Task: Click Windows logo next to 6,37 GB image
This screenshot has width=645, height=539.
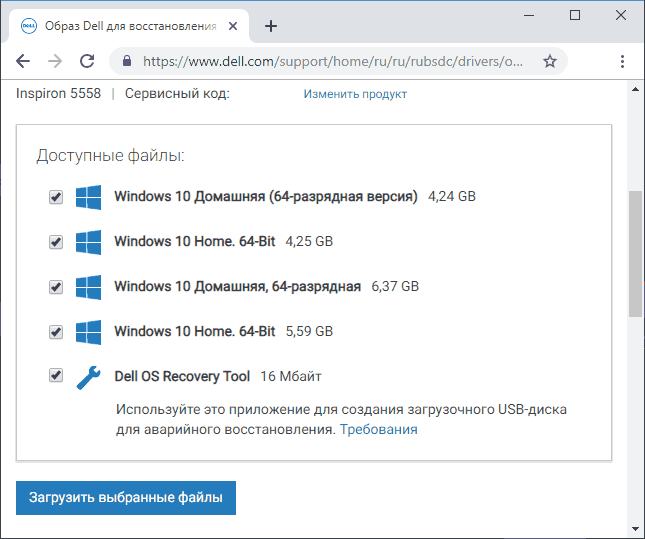Action: point(88,287)
